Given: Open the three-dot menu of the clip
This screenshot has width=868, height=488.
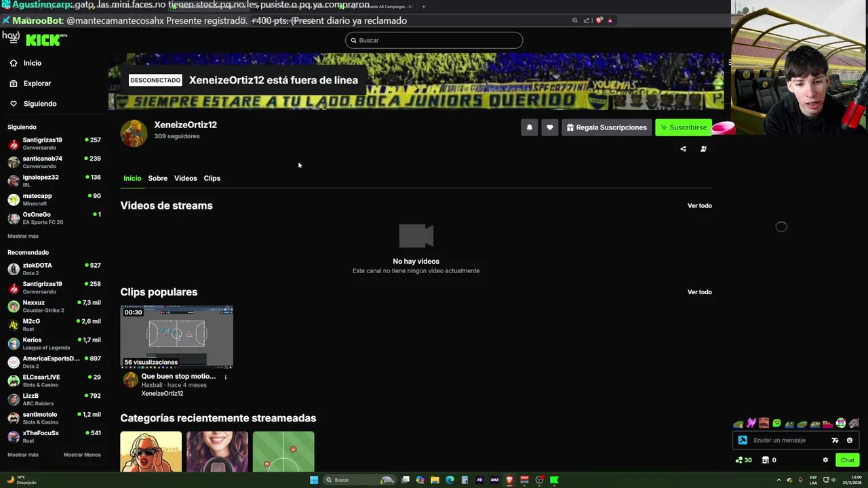Looking at the screenshot, I should pyautogui.click(x=226, y=377).
